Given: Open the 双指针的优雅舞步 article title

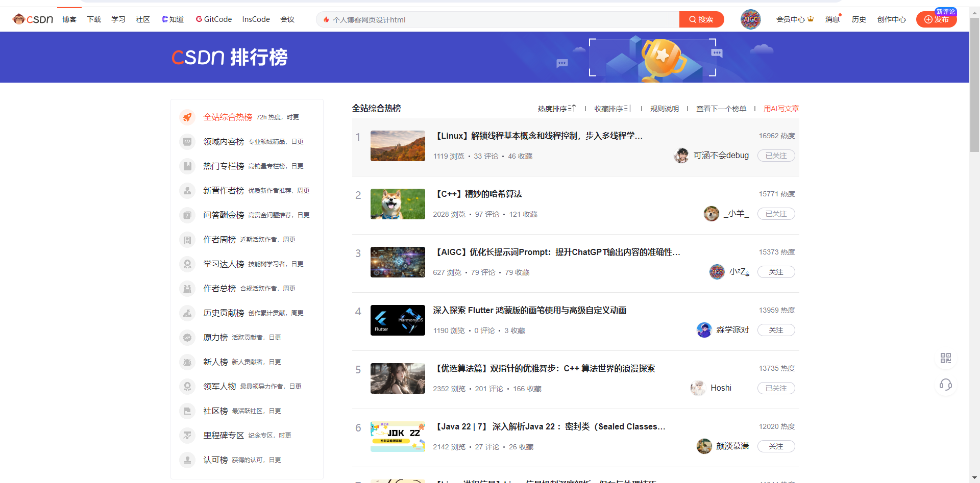Looking at the screenshot, I should click(x=544, y=368).
